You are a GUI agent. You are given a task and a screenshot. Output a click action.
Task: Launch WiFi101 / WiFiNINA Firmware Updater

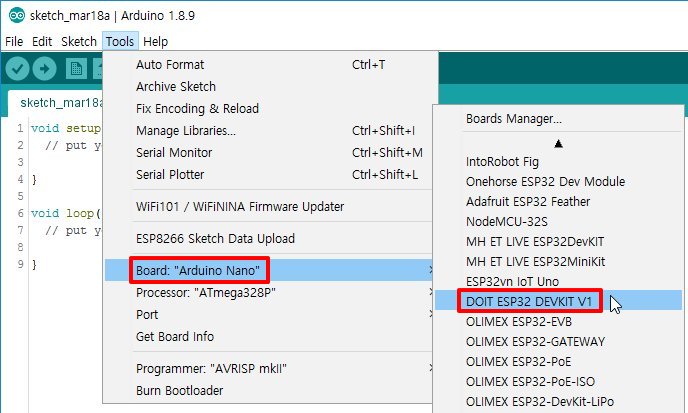(270, 207)
